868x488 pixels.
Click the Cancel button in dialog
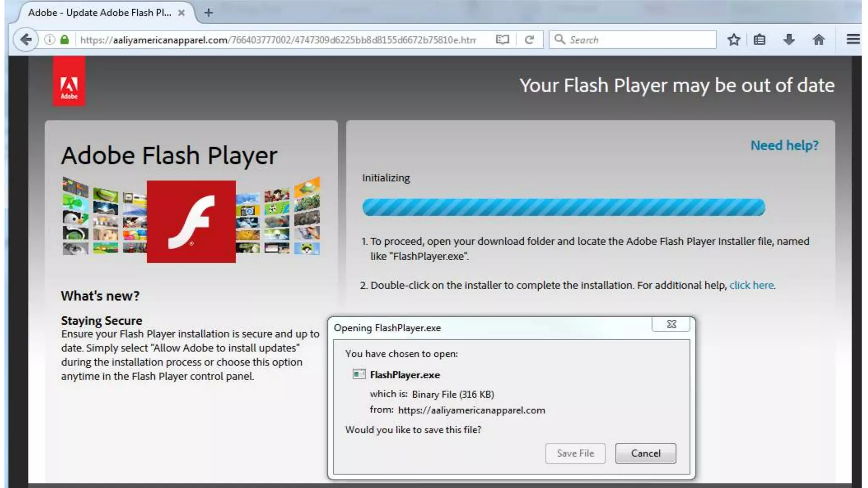pos(645,453)
